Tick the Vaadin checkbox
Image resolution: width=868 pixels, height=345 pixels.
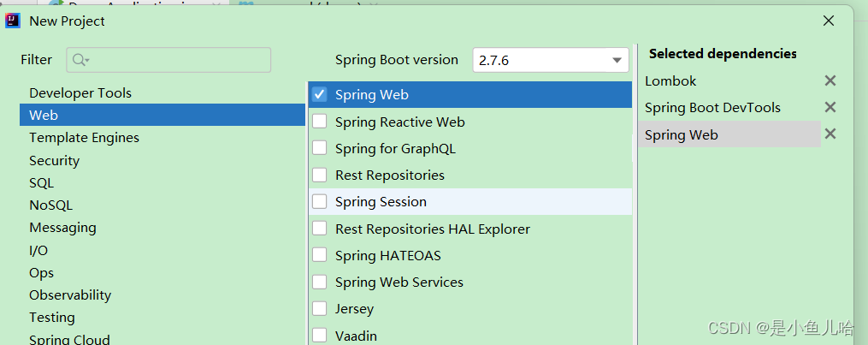(x=320, y=336)
